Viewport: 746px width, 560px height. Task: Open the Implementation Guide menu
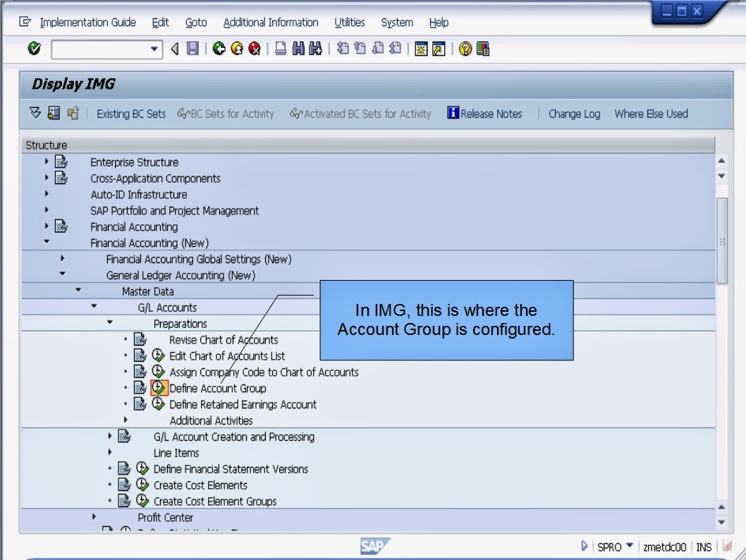(x=87, y=23)
